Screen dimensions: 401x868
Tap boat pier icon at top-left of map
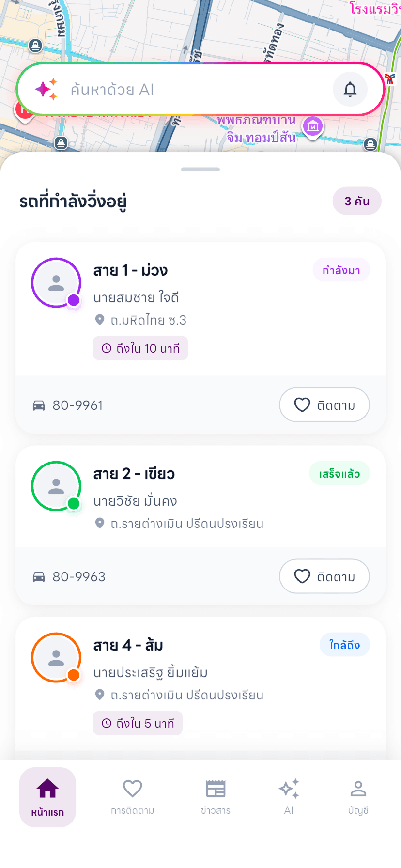click(35, 46)
